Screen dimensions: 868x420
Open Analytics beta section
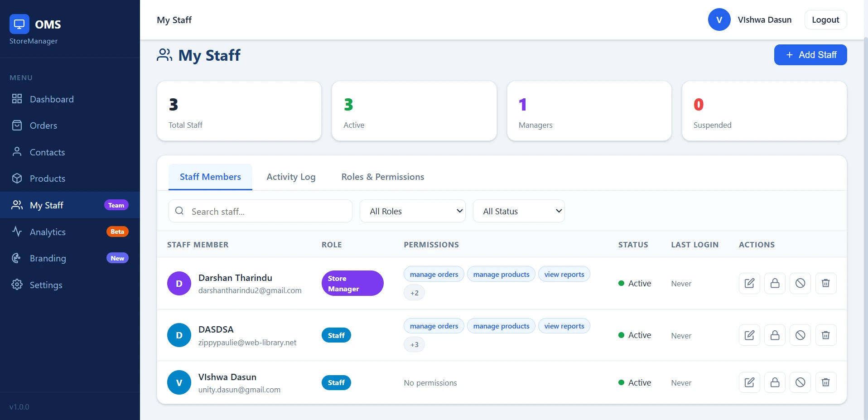click(70, 232)
